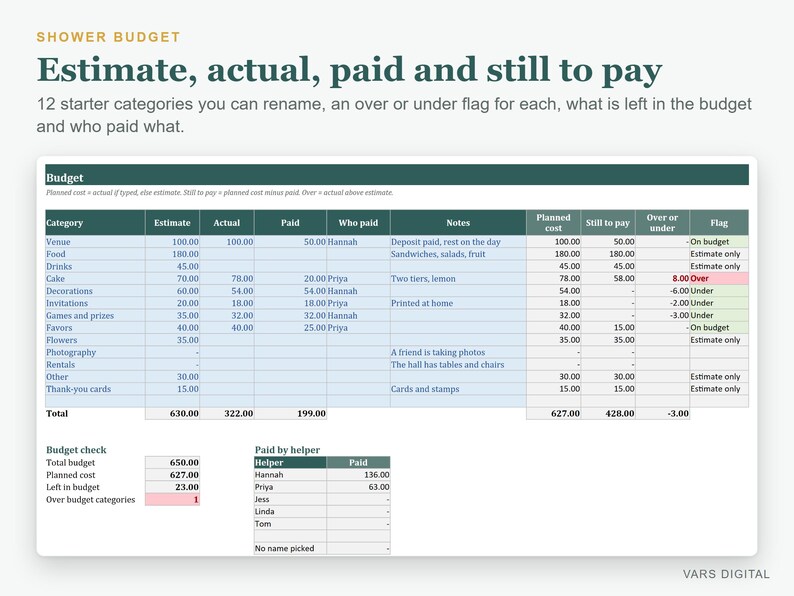Image resolution: width=794 pixels, height=596 pixels.
Task: Click the Photography category cell
Action: (x=95, y=352)
